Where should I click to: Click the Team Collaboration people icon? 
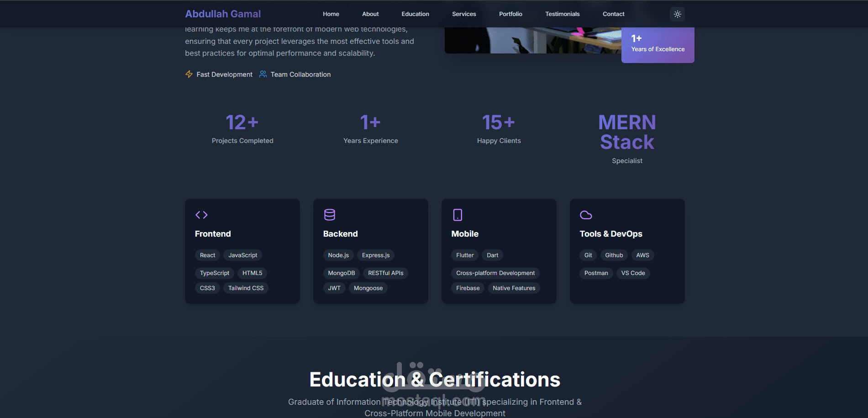[x=263, y=74]
